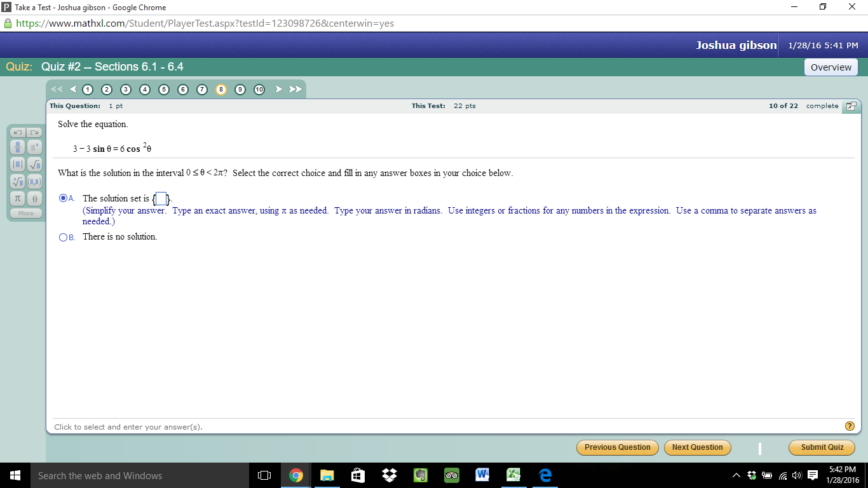Viewport: 868px width, 488px height.
Task: Click the Undo icon in the math palette
Action: coord(18,132)
